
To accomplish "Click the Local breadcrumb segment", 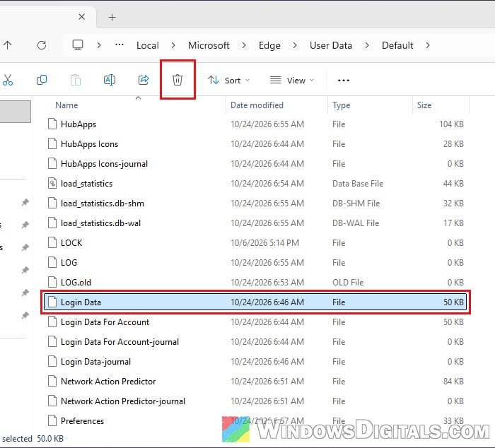I will 147,45.
